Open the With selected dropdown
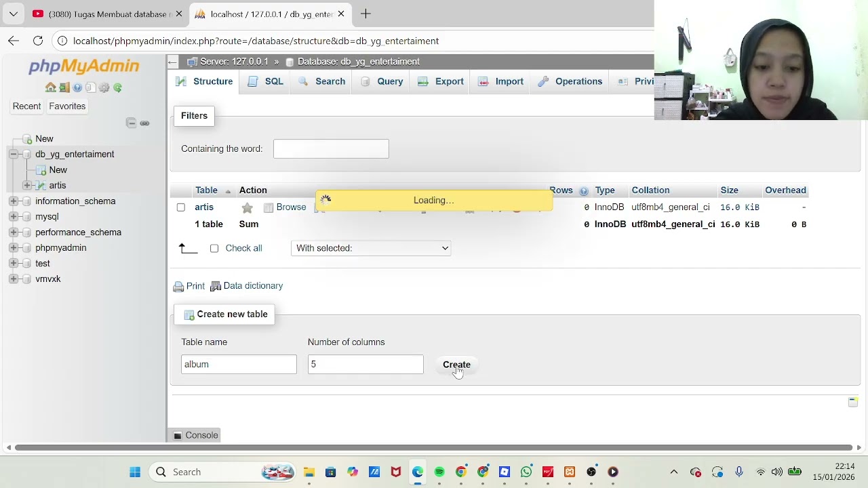 click(371, 248)
